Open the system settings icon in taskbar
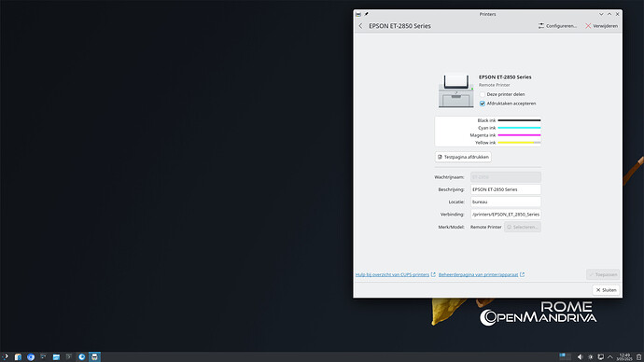Image resolution: width=644 pixels, height=362 pixels. pyautogui.click(x=43, y=356)
